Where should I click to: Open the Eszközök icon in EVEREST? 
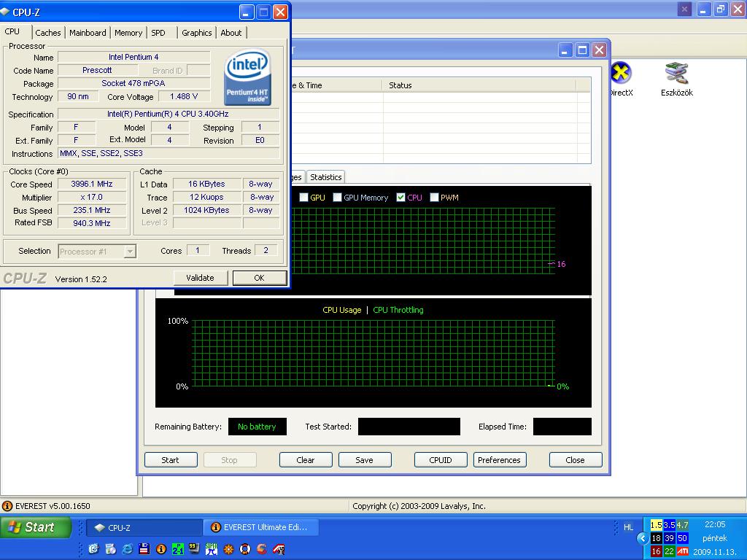point(676,74)
